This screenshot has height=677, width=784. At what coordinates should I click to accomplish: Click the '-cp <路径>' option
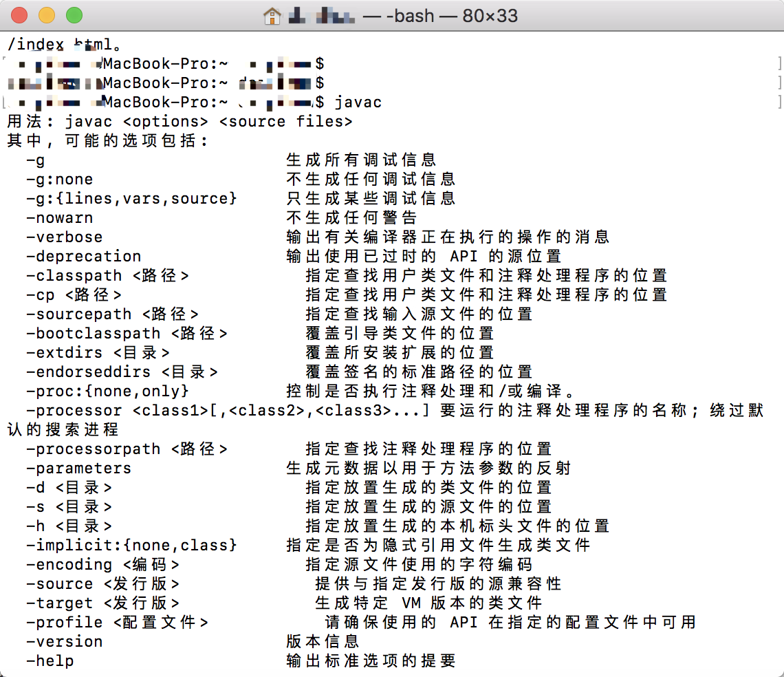(x=74, y=294)
